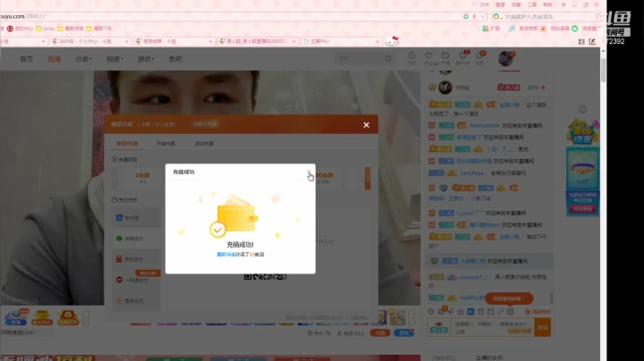Click the first gift icon below video
This screenshot has height=361, width=644.
pyautogui.click(x=16, y=317)
